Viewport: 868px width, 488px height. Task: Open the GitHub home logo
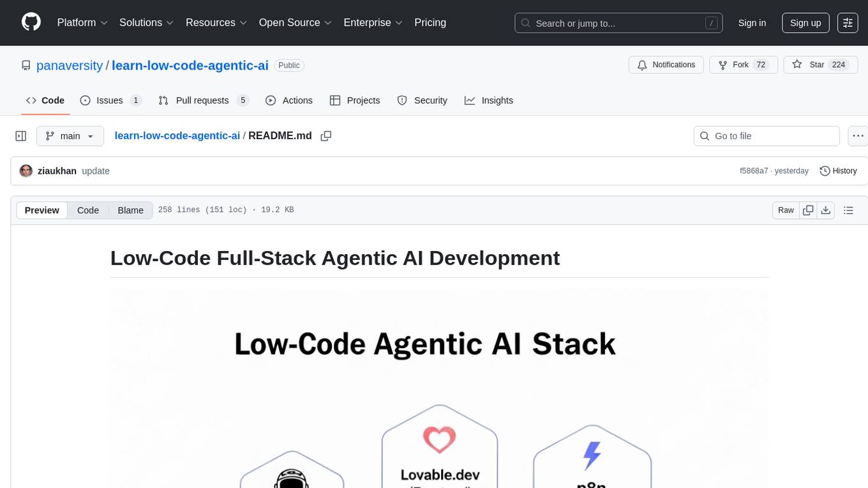point(31,22)
